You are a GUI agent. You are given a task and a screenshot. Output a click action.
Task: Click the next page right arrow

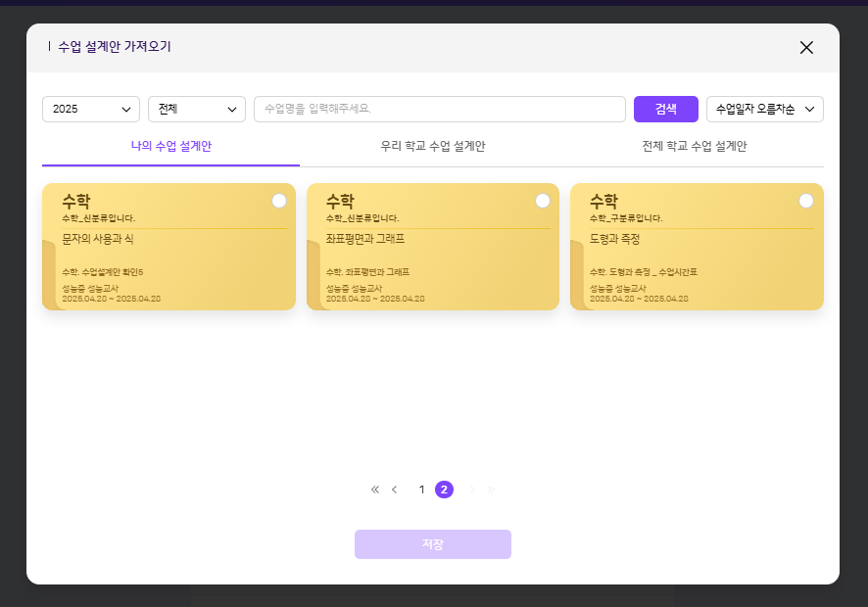[x=471, y=490]
